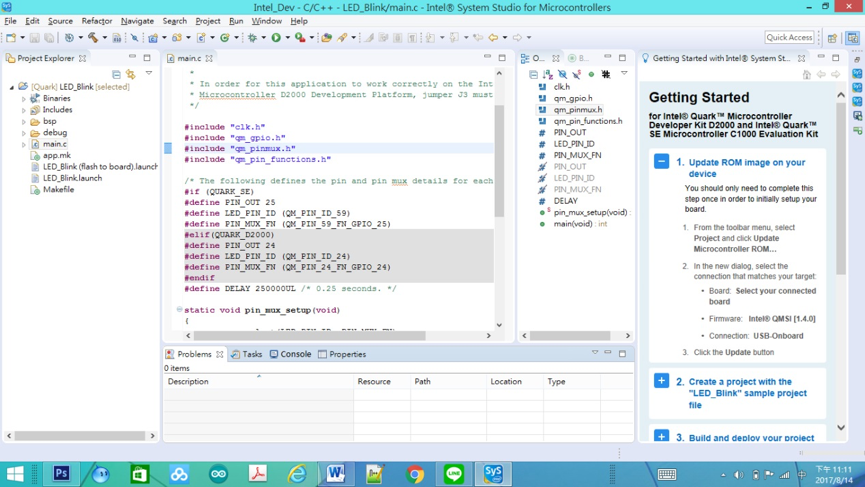The width and height of the screenshot is (865, 487).
Task: Select pin_mux_setup(void) in the Outline
Action: coord(590,212)
